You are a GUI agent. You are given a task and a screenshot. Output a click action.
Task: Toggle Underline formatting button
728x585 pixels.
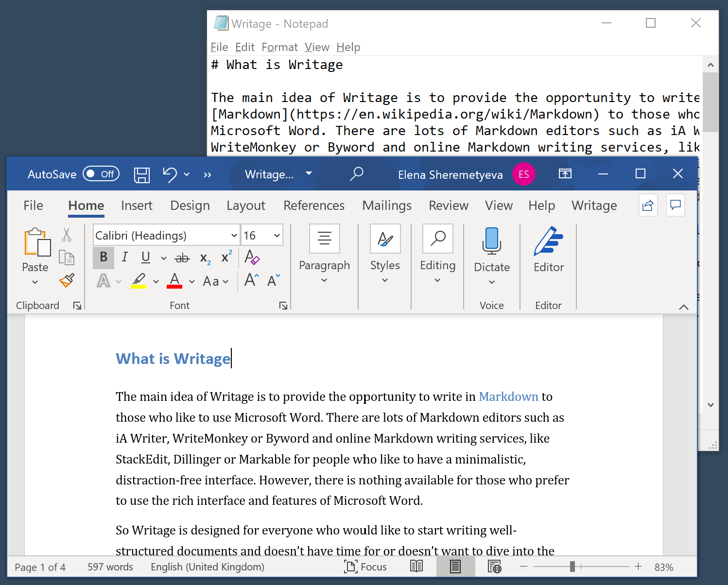click(x=146, y=257)
